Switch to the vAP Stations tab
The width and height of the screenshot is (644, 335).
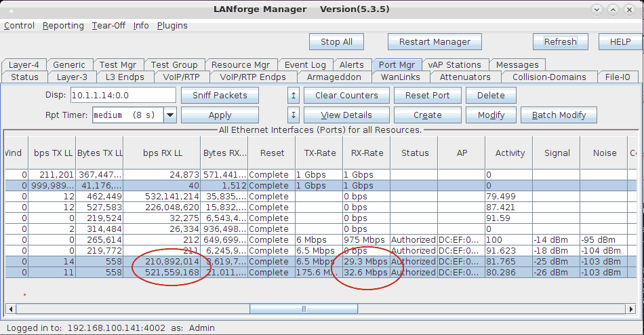455,65
